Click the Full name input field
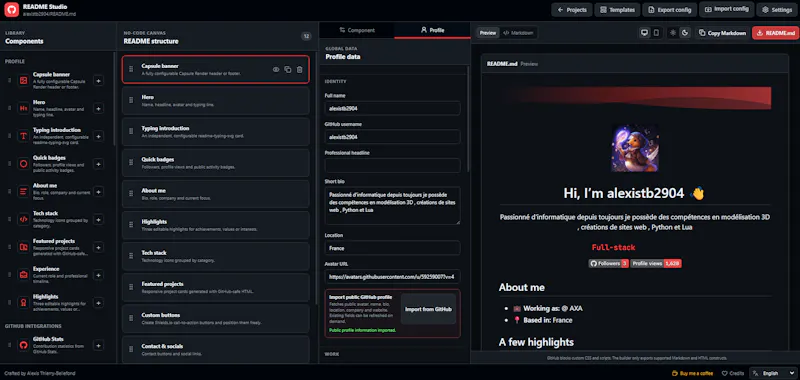The width and height of the screenshot is (800, 380). click(392, 108)
